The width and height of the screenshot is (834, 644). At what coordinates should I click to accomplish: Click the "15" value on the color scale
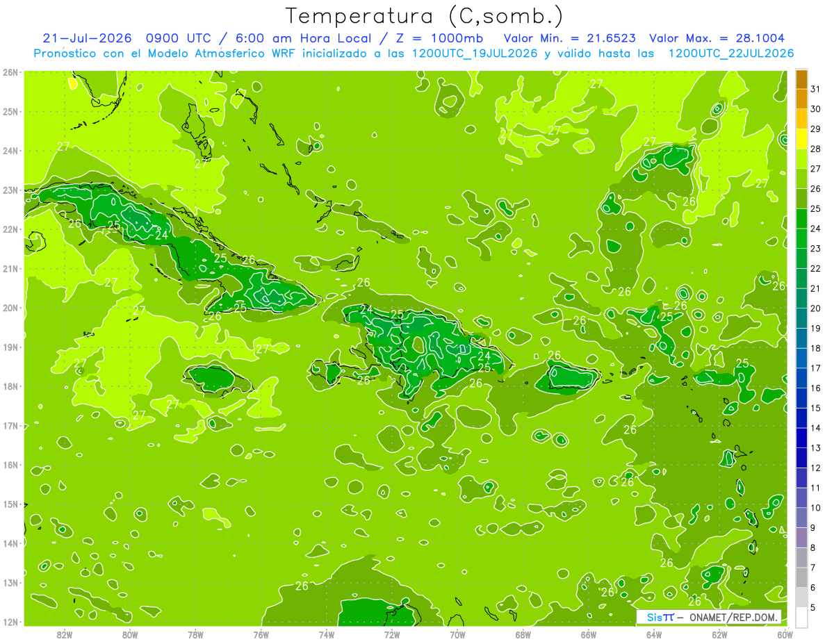click(815, 408)
